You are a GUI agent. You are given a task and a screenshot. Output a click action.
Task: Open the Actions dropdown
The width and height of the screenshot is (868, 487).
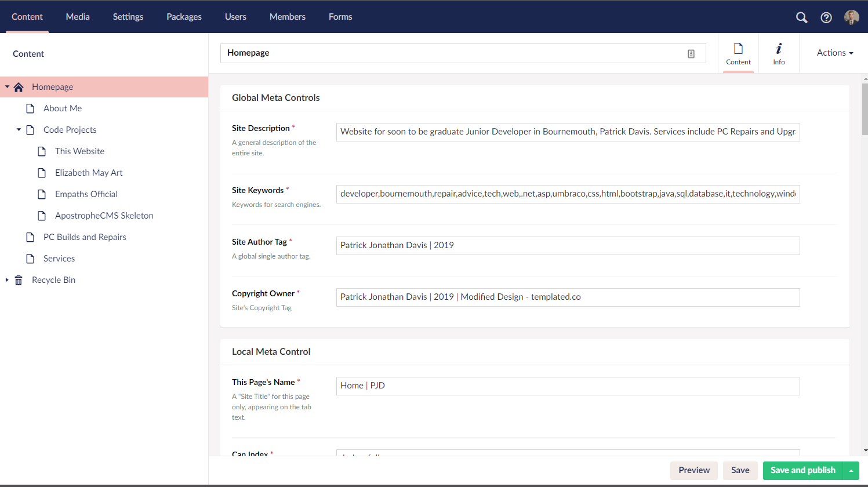[x=834, y=52]
